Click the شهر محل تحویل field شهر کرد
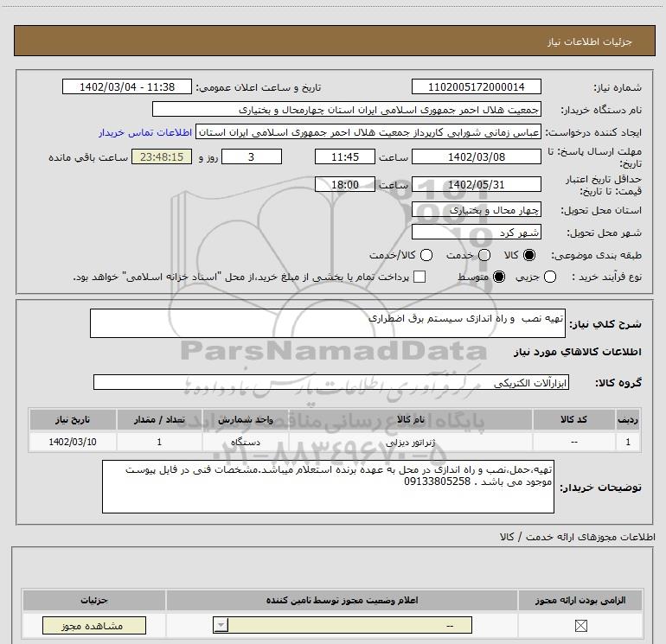The height and width of the screenshot is (644, 666). pos(476,233)
